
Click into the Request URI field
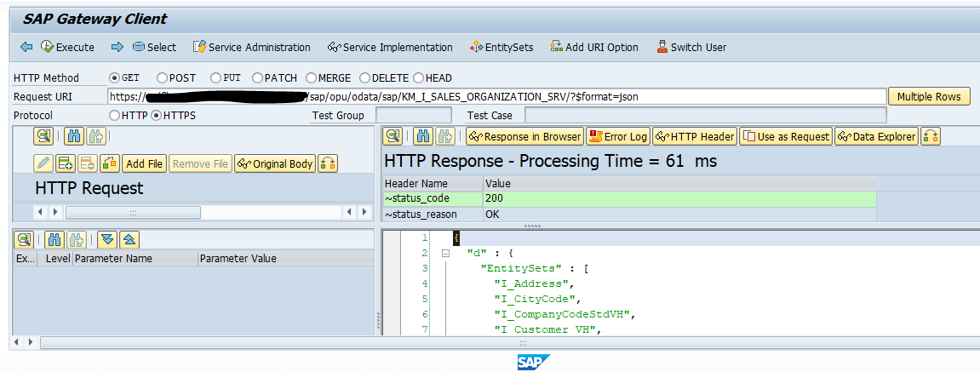click(497, 97)
